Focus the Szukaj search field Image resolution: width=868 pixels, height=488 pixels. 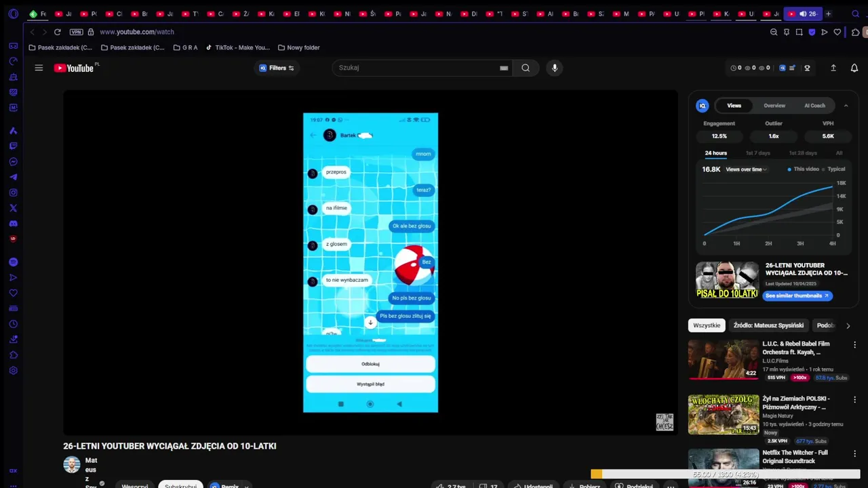coord(416,68)
